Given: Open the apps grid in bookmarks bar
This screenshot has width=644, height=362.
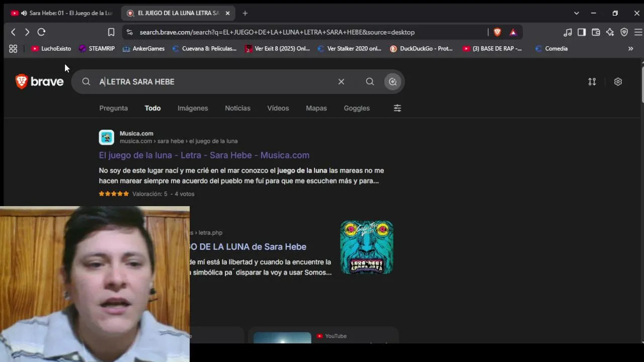Looking at the screenshot, I should coord(13,49).
